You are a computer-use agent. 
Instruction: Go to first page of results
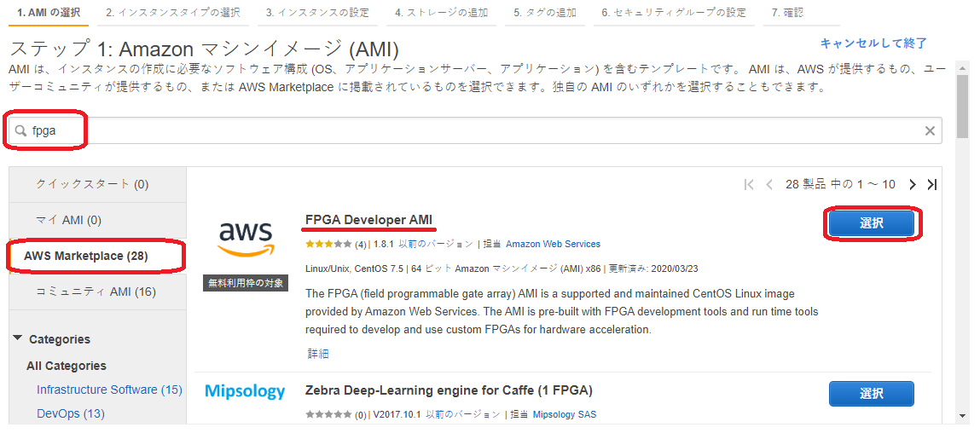click(x=749, y=184)
